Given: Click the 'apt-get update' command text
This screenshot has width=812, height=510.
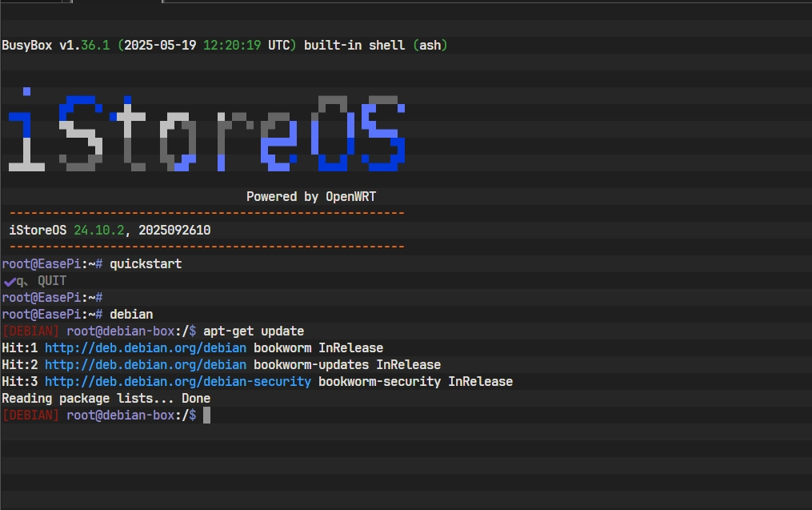Looking at the screenshot, I should 254,331.
